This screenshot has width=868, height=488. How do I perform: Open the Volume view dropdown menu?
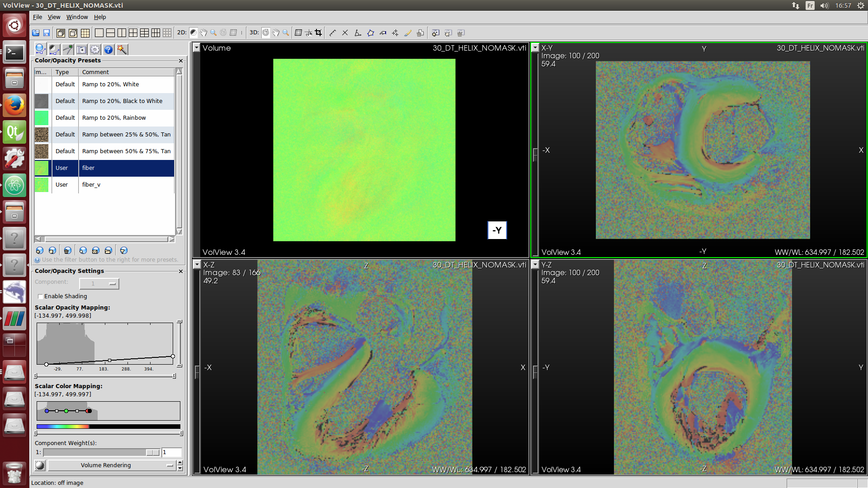pyautogui.click(x=197, y=47)
